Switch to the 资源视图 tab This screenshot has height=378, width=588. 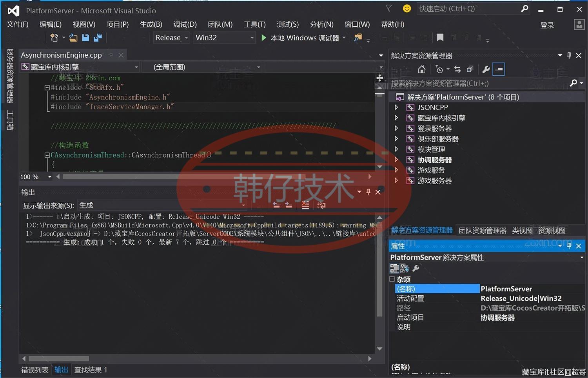coord(552,231)
